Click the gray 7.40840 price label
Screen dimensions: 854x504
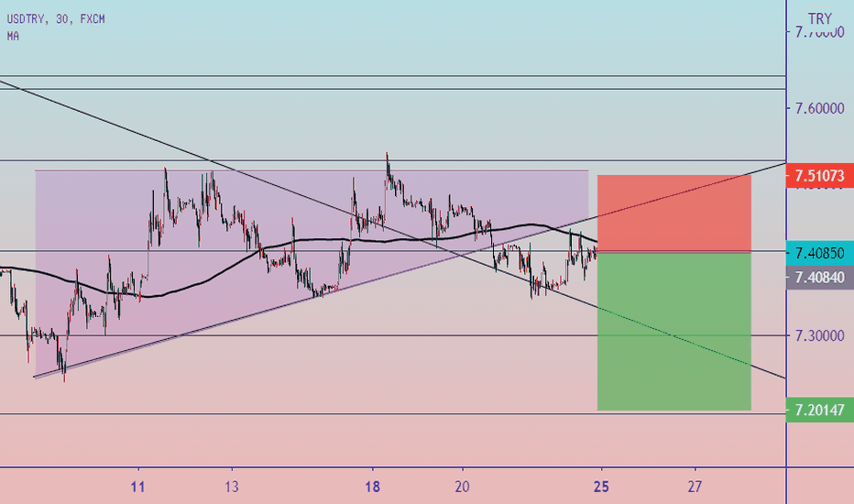(x=820, y=278)
